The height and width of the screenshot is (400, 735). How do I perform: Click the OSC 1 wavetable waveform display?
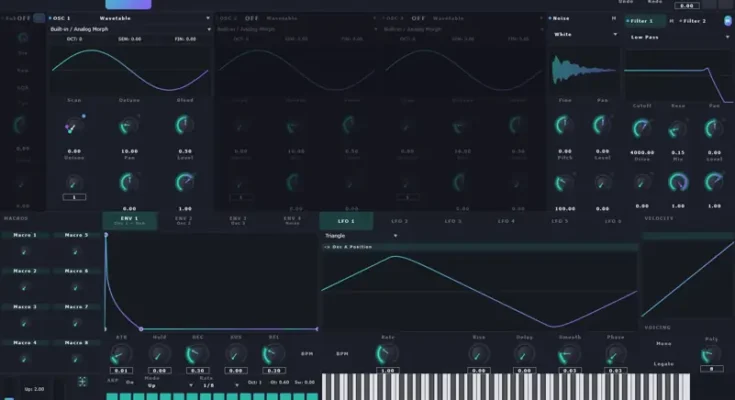[129, 70]
